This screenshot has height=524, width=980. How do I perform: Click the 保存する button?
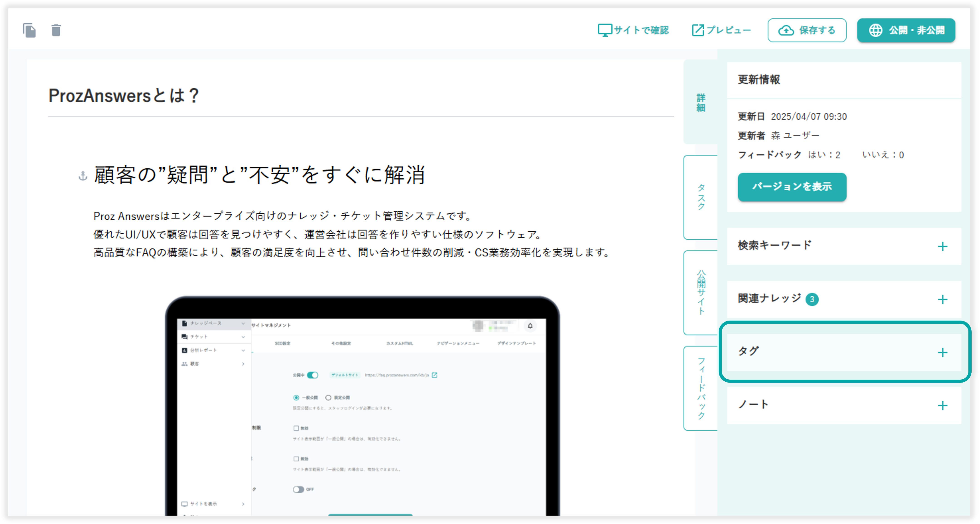pos(807,30)
